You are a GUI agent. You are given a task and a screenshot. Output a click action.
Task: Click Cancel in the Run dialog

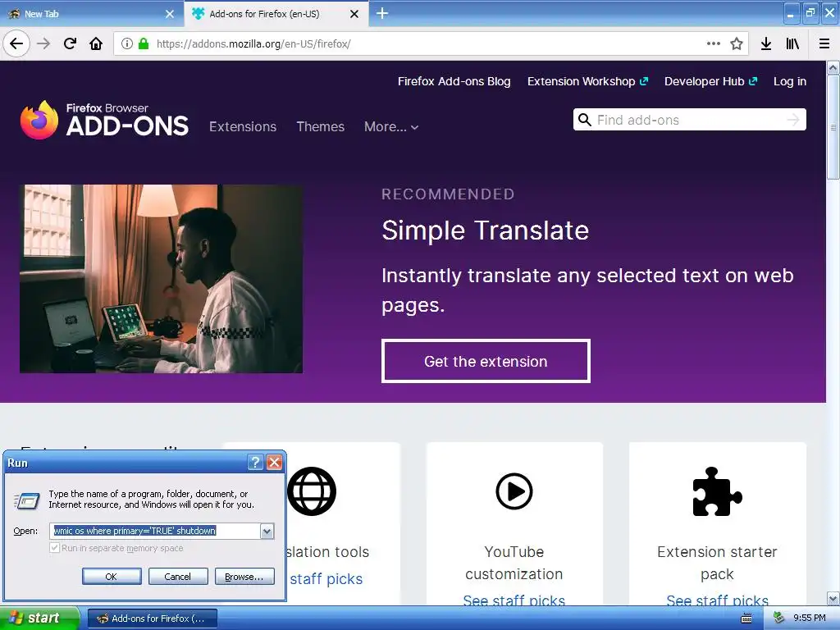(x=178, y=577)
